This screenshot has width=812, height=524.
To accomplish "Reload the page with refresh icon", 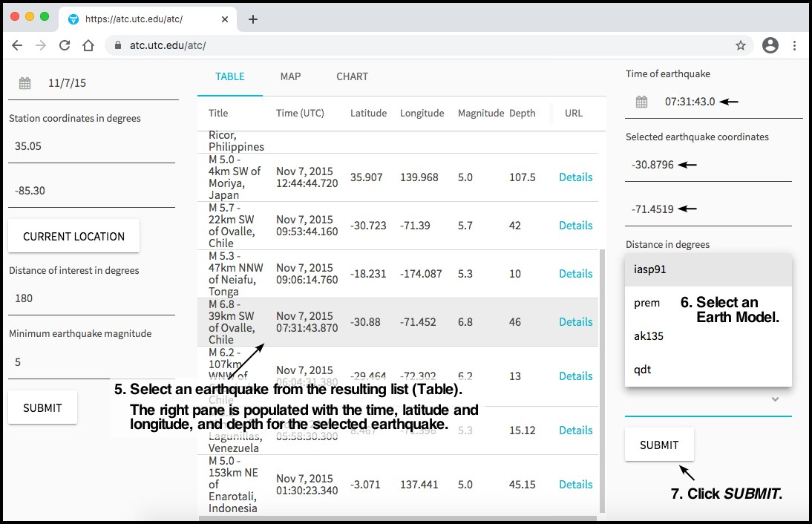I will (x=65, y=45).
